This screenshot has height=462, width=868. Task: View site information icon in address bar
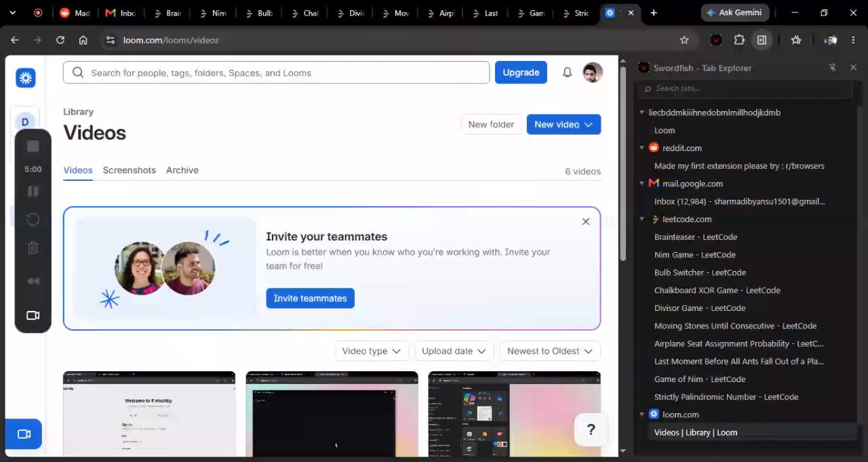pyautogui.click(x=112, y=40)
